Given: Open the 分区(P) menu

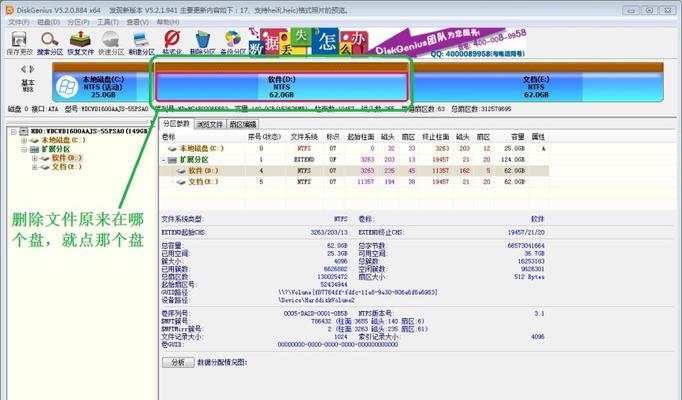Looking at the screenshot, I should click(x=78, y=22).
